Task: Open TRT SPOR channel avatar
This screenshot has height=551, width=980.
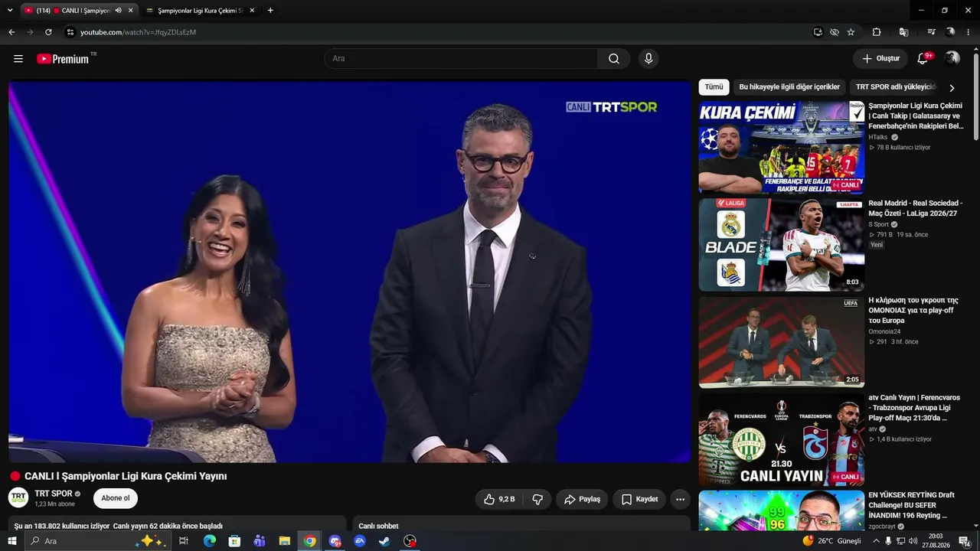Action: coord(18,498)
